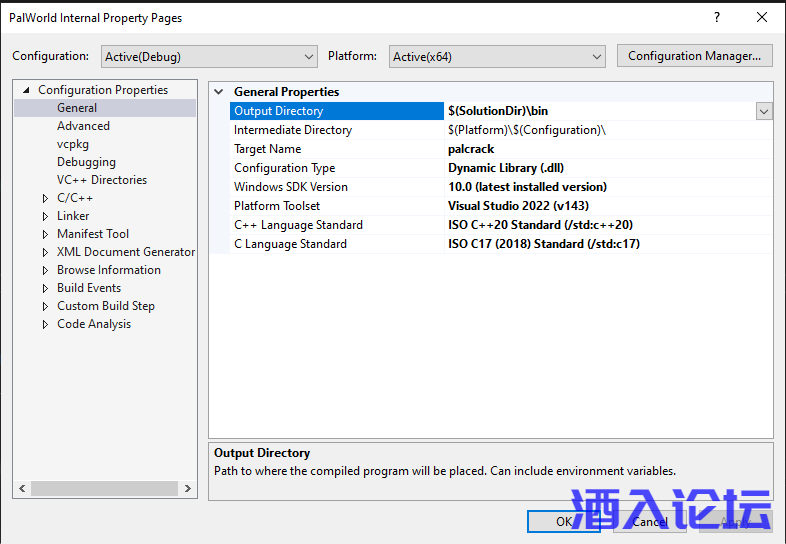Screen dimensions: 786x544
Task: Select VC++ Directories in the tree
Action: coord(101,180)
